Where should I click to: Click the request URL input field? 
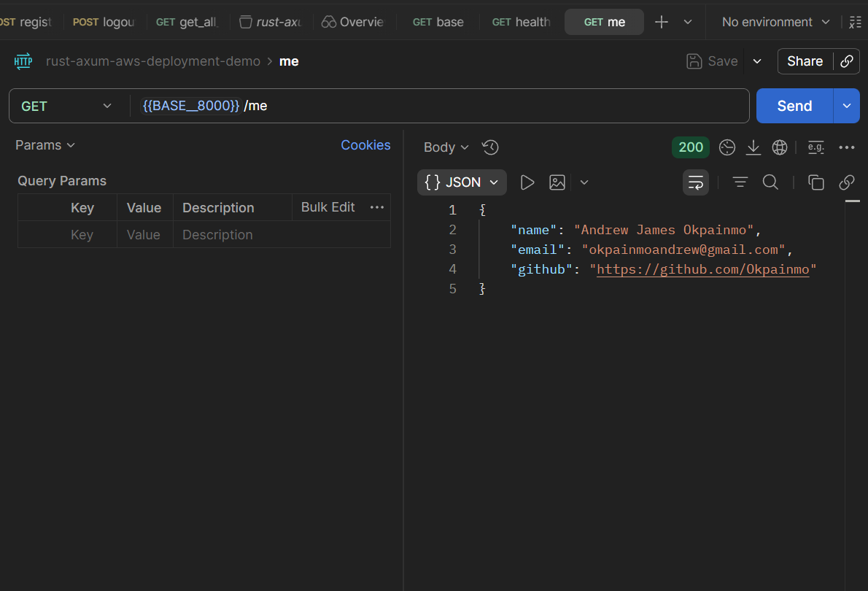(x=440, y=106)
